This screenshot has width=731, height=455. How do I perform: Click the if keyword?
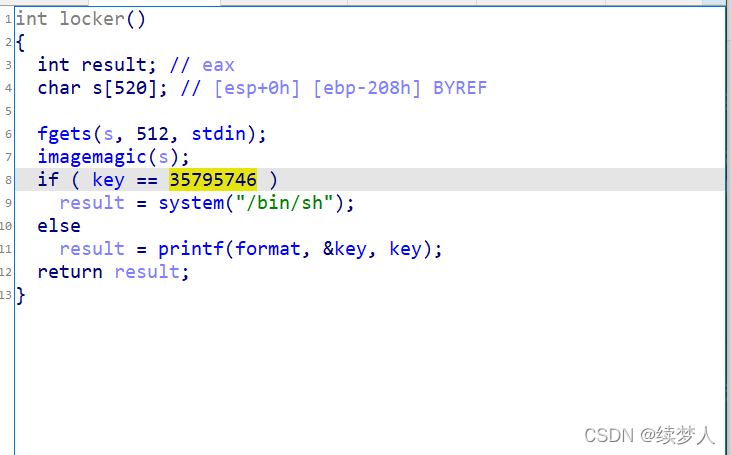tap(48, 179)
